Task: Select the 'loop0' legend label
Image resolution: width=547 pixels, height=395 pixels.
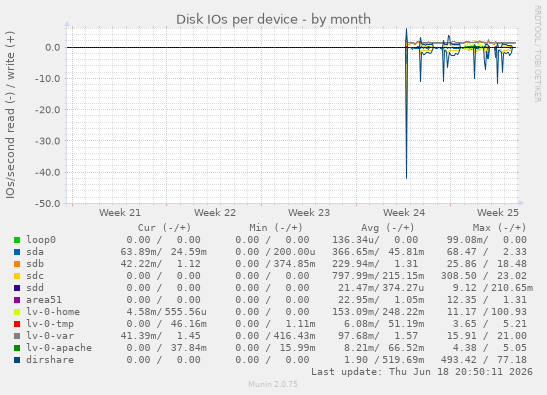Action: [x=41, y=240]
